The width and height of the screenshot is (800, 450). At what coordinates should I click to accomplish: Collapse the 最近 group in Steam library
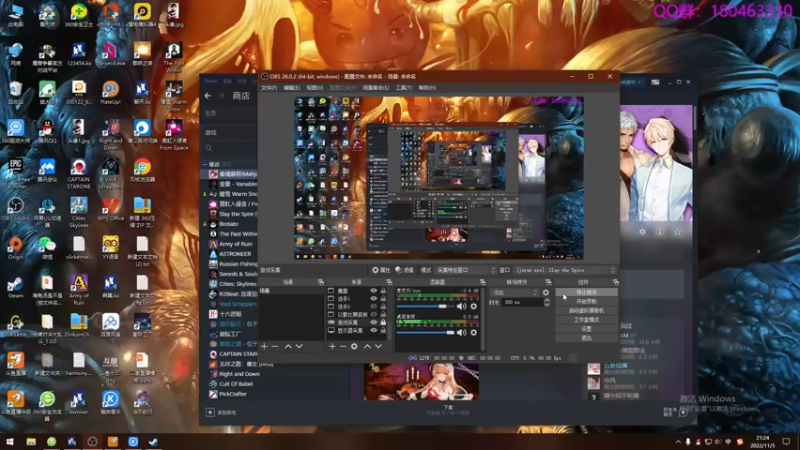tap(205, 164)
